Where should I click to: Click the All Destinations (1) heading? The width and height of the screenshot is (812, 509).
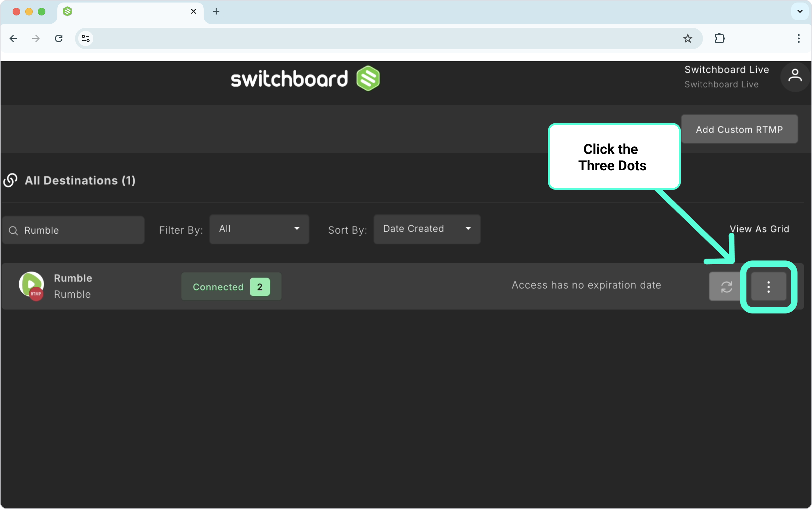(80, 180)
